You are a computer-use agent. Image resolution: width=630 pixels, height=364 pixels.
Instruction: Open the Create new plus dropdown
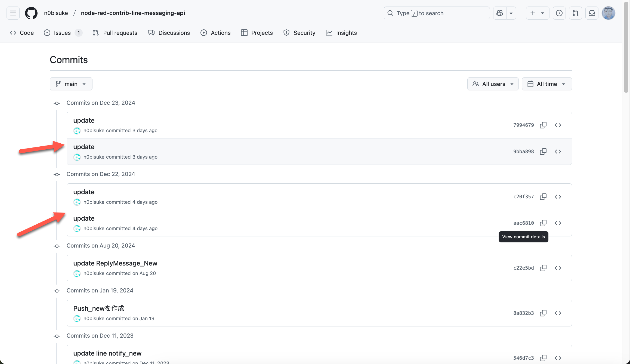point(537,13)
